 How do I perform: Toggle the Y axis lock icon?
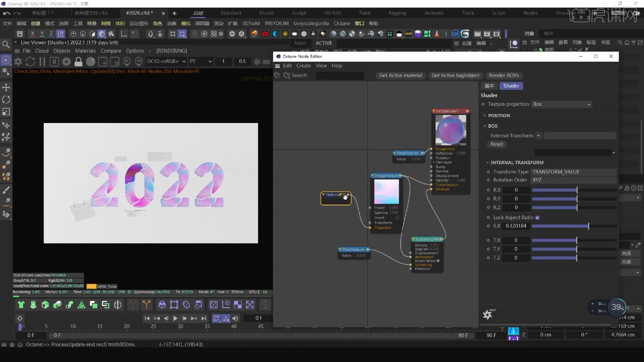tap(42, 34)
